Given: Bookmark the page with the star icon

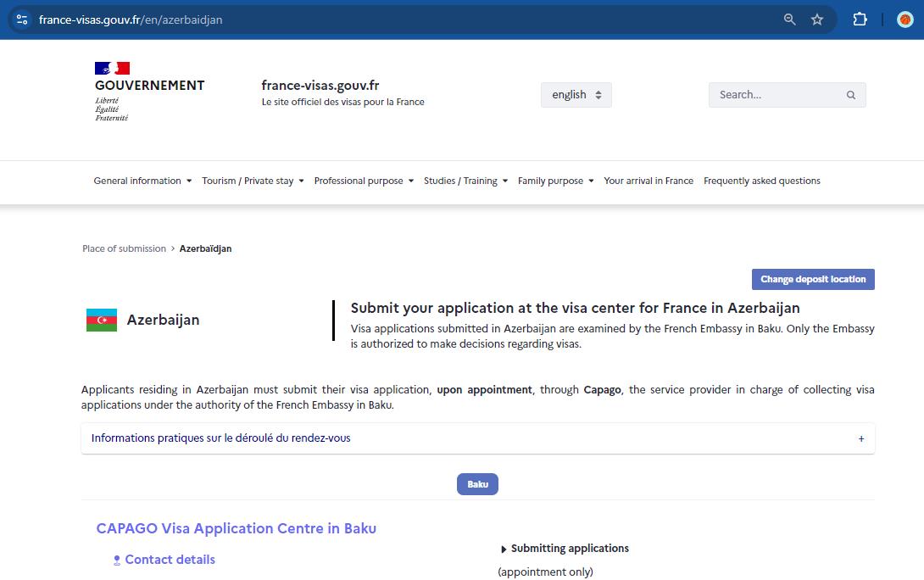Looking at the screenshot, I should pyautogui.click(x=817, y=19).
